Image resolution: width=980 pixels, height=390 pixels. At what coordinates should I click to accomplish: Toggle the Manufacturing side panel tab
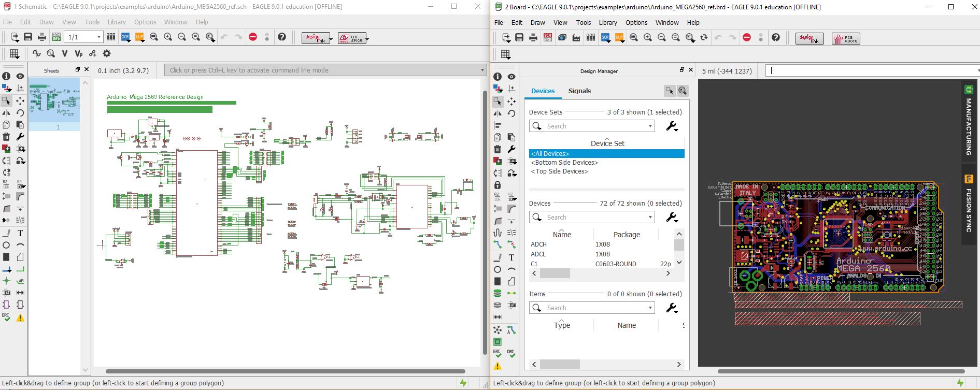(x=968, y=121)
